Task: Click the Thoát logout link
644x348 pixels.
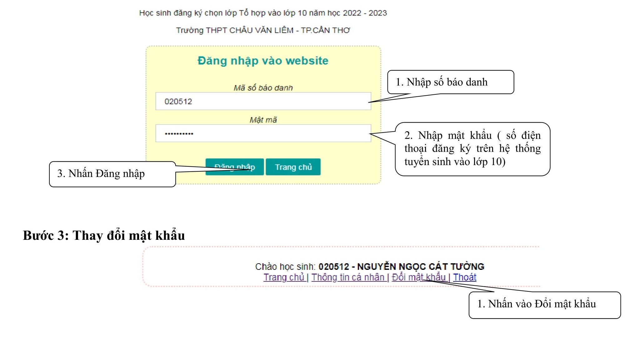Action: pyautogui.click(x=465, y=277)
